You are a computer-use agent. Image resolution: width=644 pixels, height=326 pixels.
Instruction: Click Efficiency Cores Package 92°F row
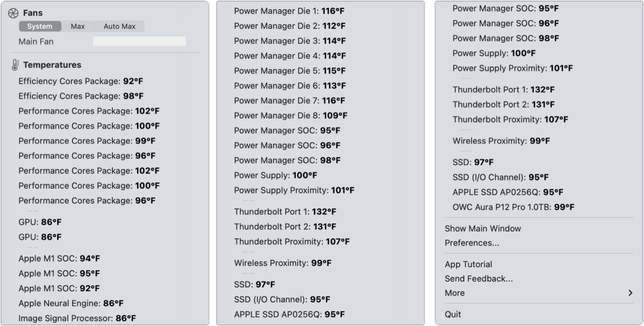(81, 81)
